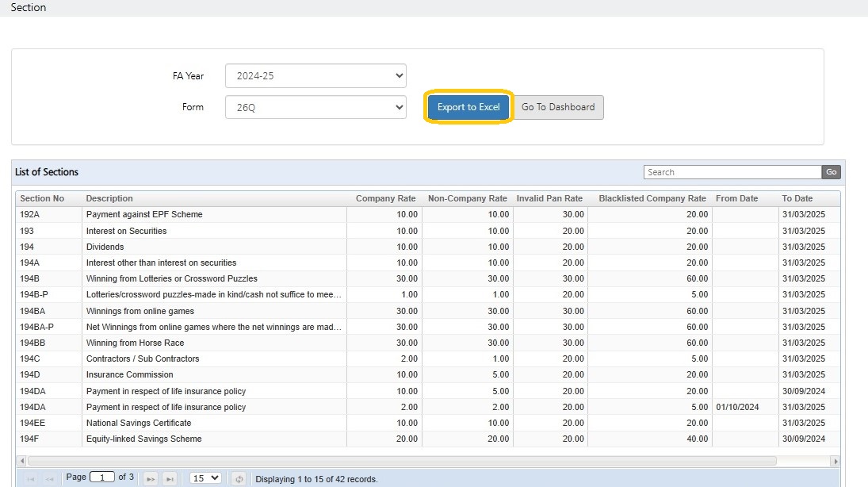Viewport: 868px width, 487px height.
Task: Open the FA Year dropdown
Action: click(315, 76)
